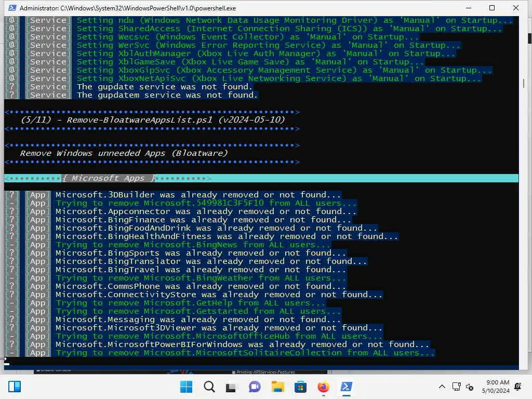Image resolution: width=532 pixels, height=399 pixels.
Task: Maximize the PowerShell window
Action: [x=492, y=8]
